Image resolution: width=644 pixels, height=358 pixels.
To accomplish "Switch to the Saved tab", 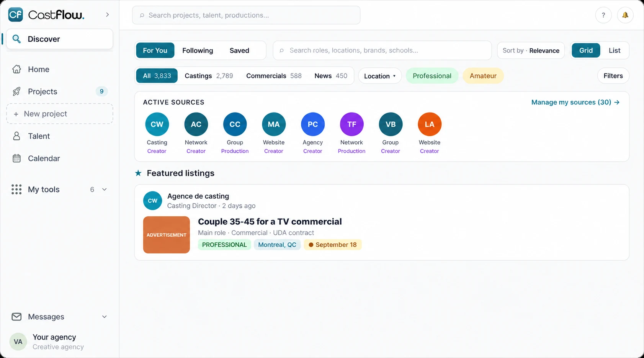I will (x=239, y=51).
